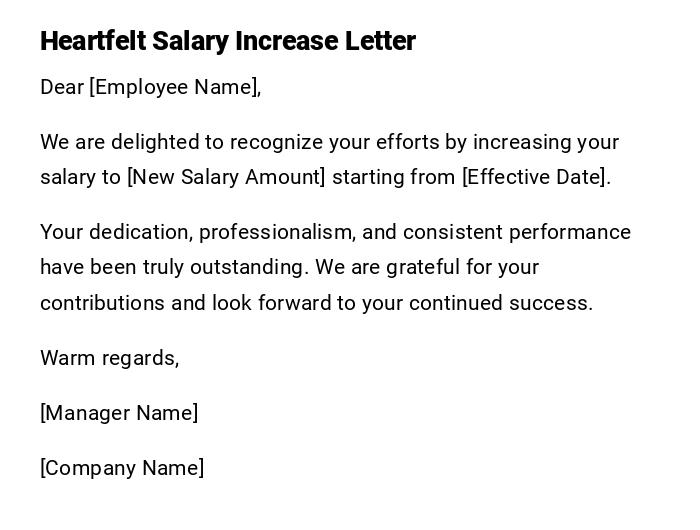Viewport: 700px width, 530px height.
Task: Select the [New Salary Amount] placeholder
Action: [x=226, y=178]
